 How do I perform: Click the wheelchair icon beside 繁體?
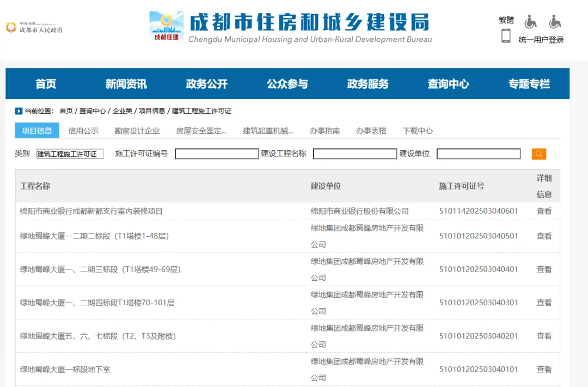530,21
